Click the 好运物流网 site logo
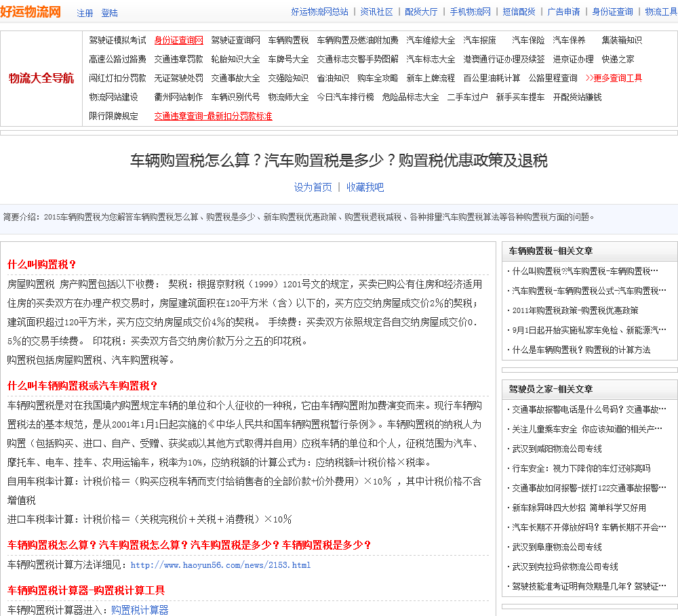This screenshot has width=678, height=616. point(31,12)
